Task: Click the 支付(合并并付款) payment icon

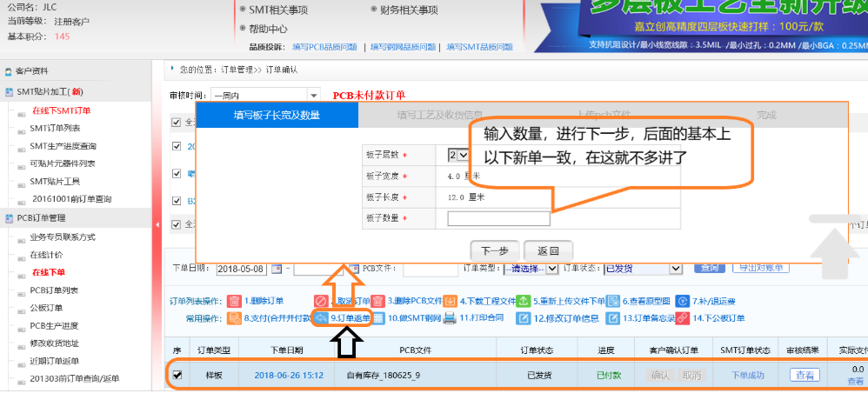Action: [234, 318]
